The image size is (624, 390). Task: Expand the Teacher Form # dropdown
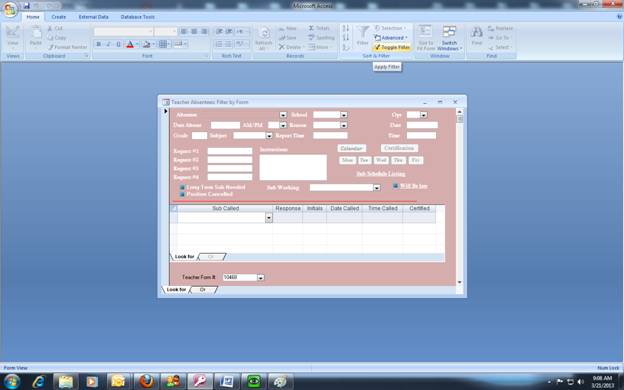260,277
